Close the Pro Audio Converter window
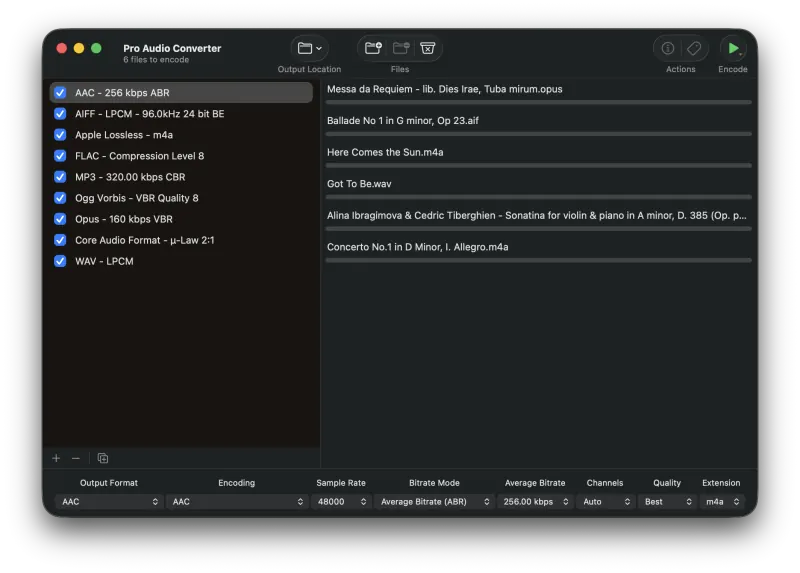The height and width of the screenshot is (573, 800). tap(62, 48)
